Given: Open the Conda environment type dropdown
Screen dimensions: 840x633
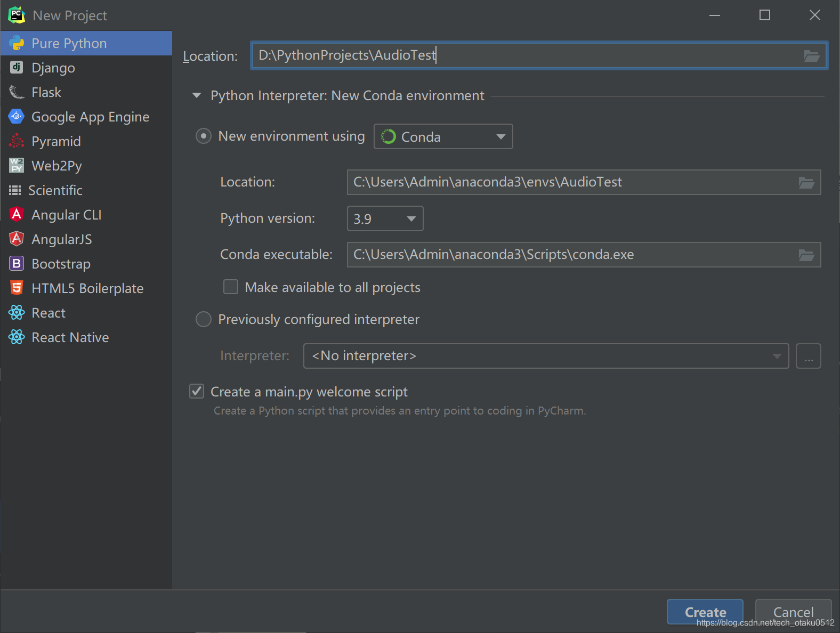Looking at the screenshot, I should (443, 137).
